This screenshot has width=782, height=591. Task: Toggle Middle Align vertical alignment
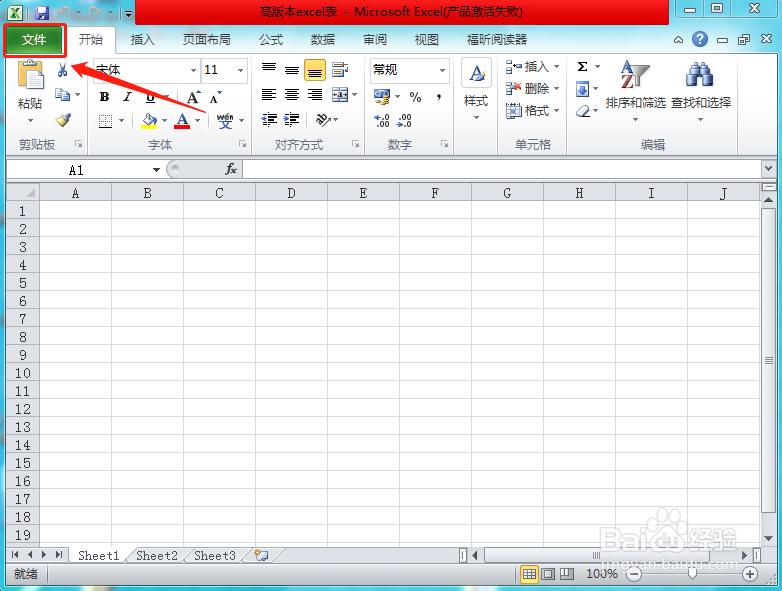click(x=292, y=70)
